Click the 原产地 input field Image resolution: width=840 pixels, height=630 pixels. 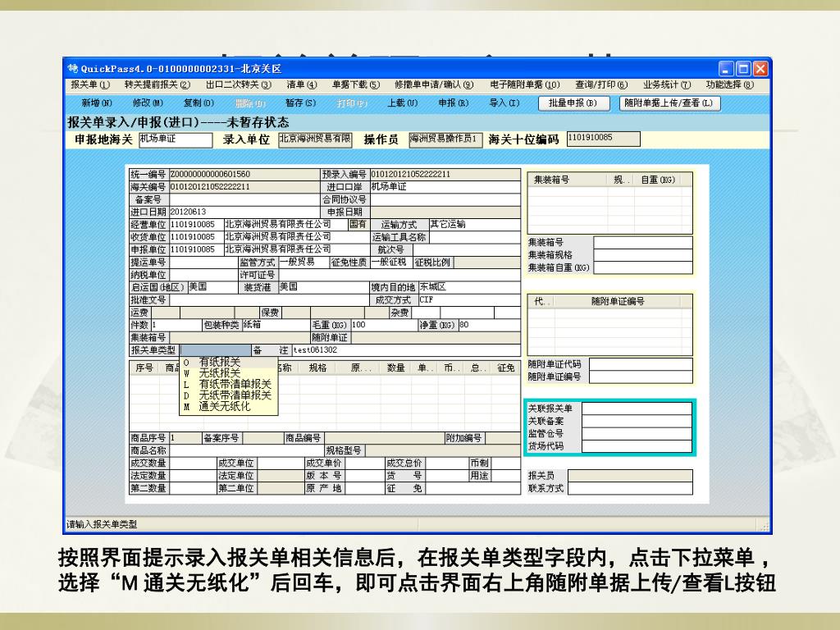point(363,489)
